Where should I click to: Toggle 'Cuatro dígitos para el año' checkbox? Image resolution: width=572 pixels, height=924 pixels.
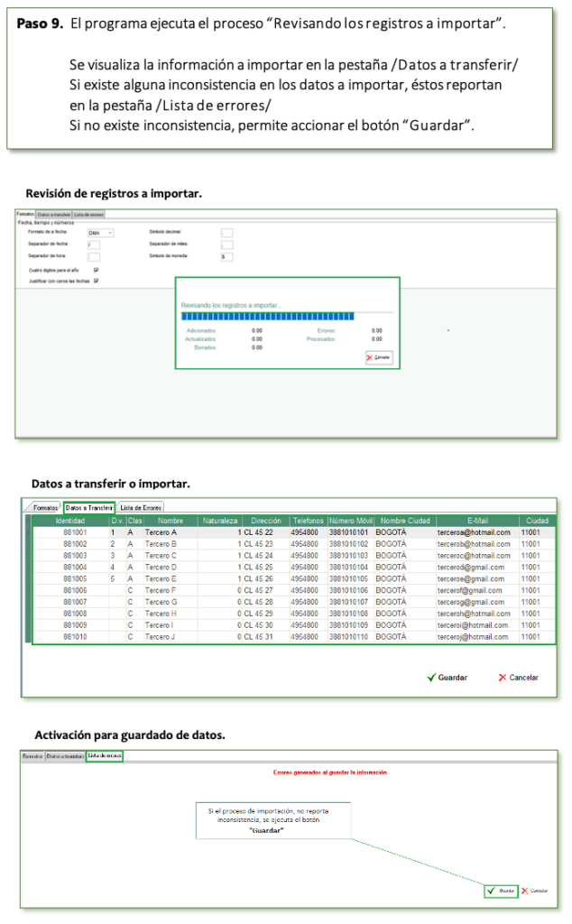[x=97, y=269]
